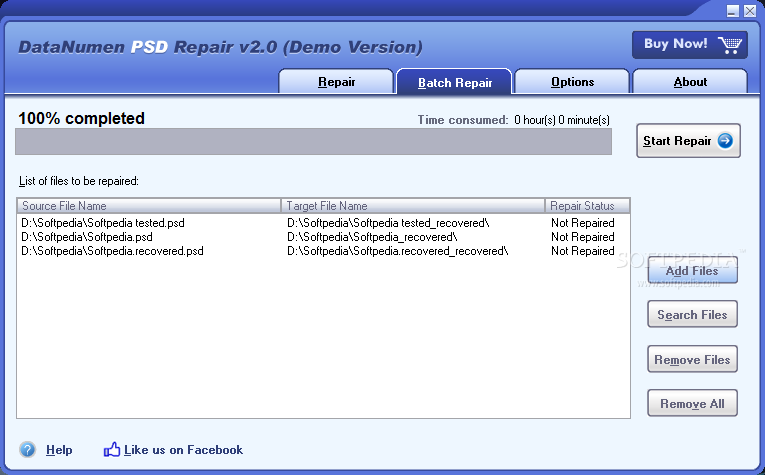Sort by Repair Status column
Screen dimensions: 765x475
pyautogui.click(x=587, y=206)
